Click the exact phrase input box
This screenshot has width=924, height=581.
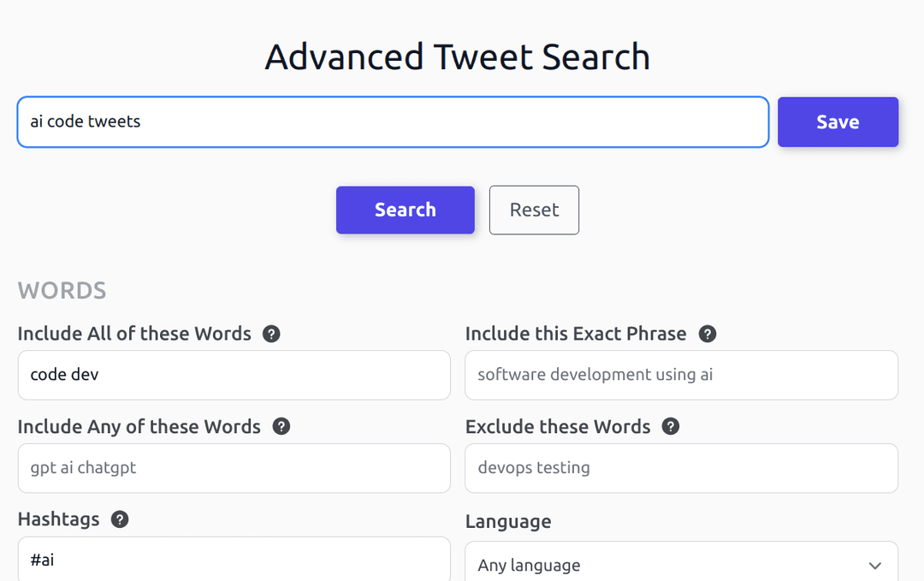pos(681,375)
